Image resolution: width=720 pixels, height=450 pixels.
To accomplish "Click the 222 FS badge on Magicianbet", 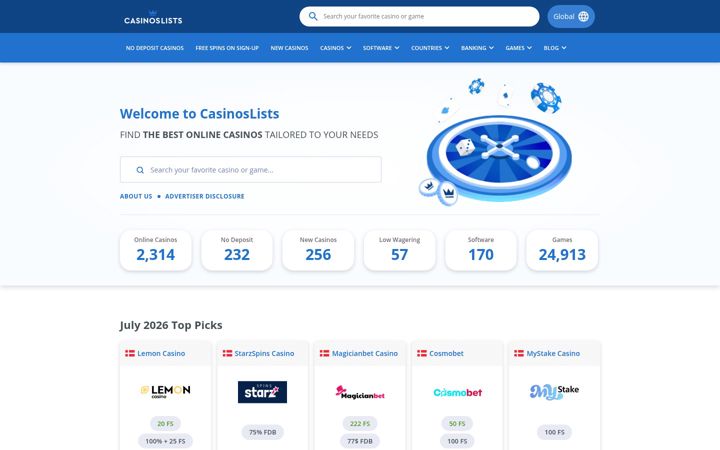I will (x=360, y=423).
